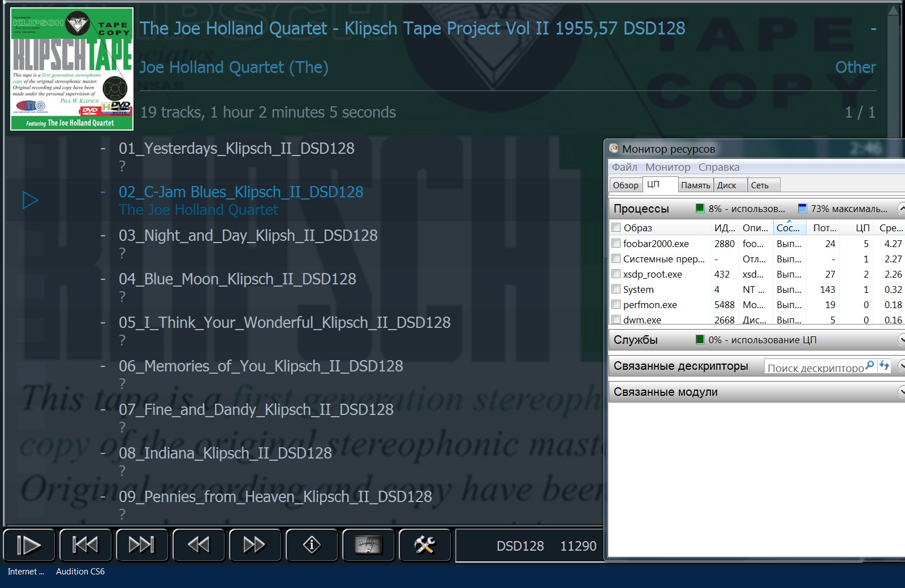Open the settings tools button
905x588 pixels.
(x=425, y=545)
